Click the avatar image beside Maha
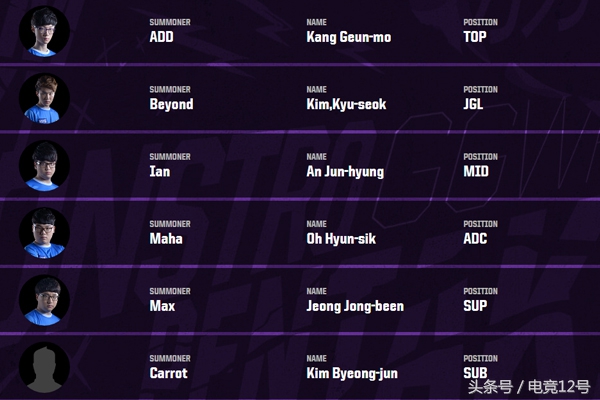Screen dimensions: 600x400 coord(44,232)
